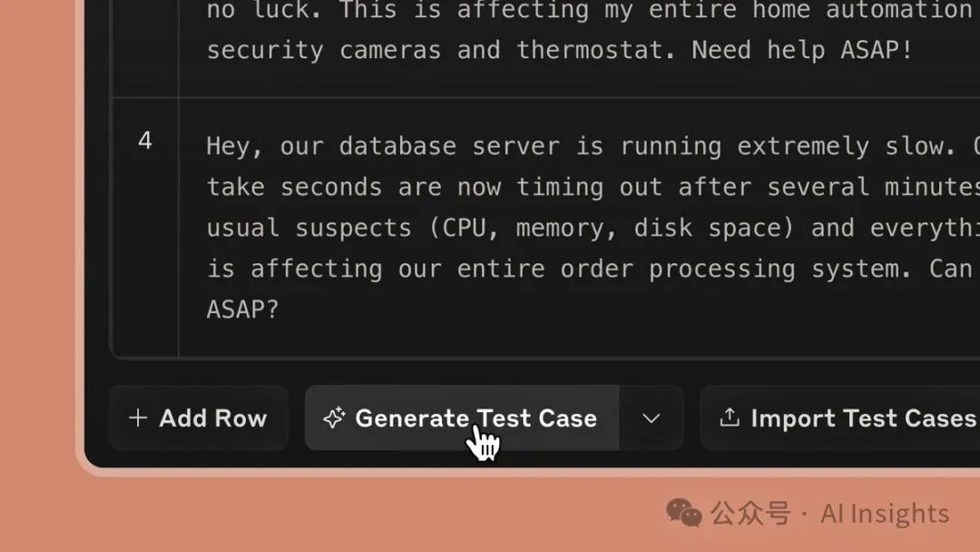Click the Generate Test Case button text
Screen dimensions: 980x552
pyautogui.click(x=475, y=419)
